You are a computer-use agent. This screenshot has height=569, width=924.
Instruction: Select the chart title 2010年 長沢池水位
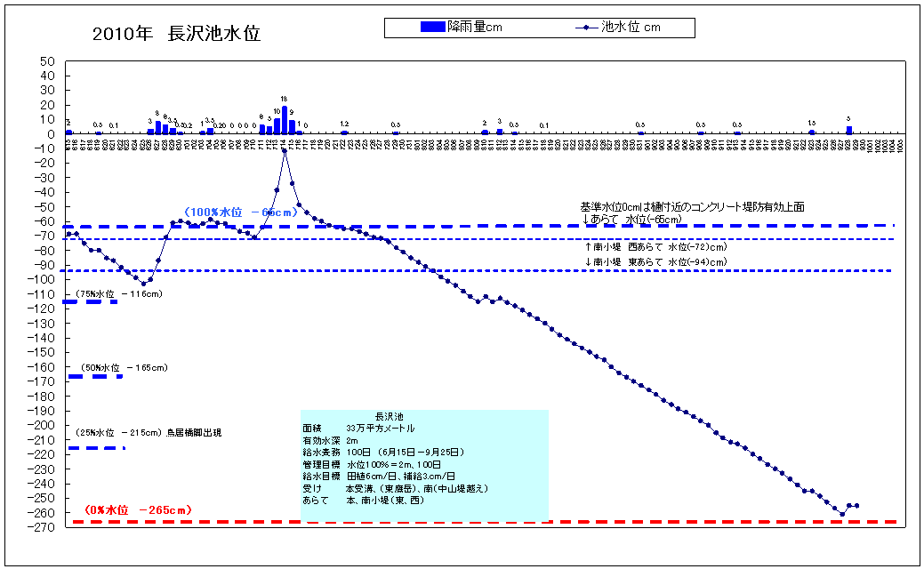pos(176,35)
